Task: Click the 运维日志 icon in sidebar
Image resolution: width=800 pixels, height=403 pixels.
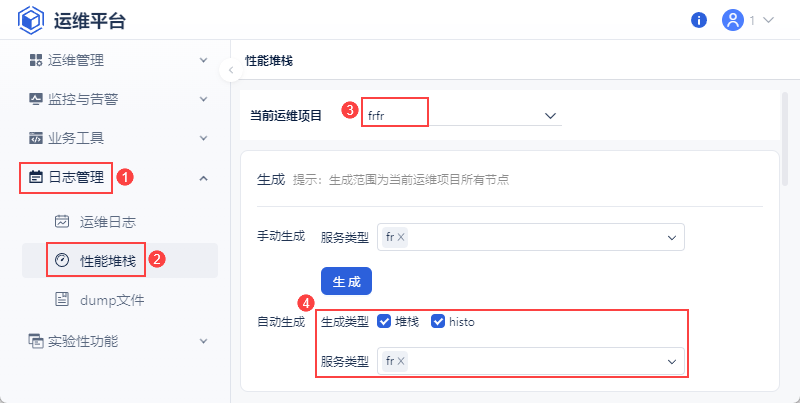Action: point(62,222)
